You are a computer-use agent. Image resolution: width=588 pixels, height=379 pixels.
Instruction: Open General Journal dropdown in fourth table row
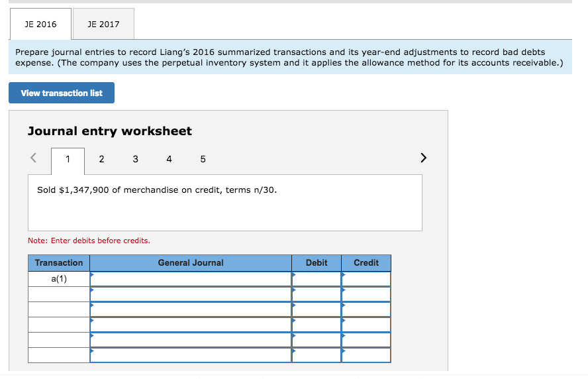click(x=191, y=325)
